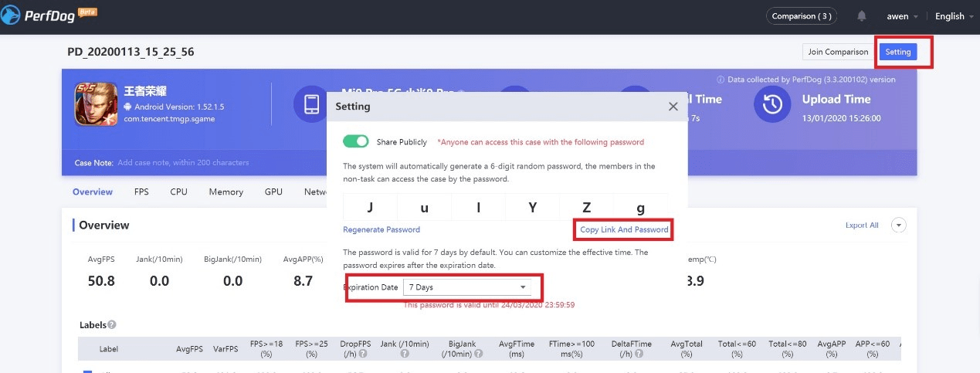Click the phone device icon

click(x=312, y=106)
